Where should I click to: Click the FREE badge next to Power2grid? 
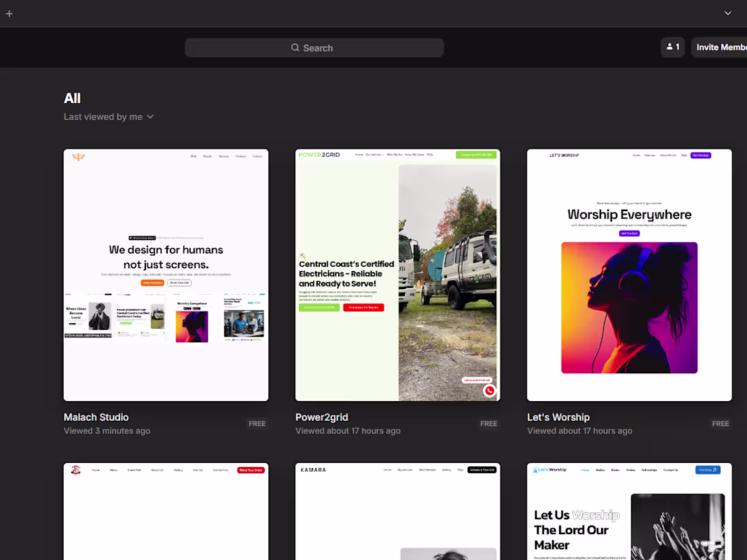tap(488, 424)
